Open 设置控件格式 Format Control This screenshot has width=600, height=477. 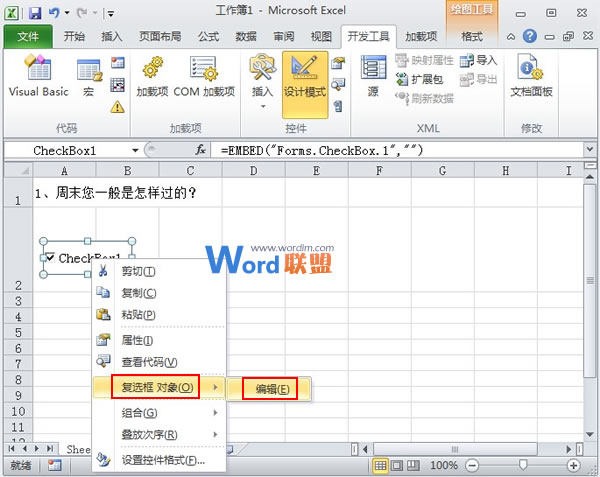(159, 460)
